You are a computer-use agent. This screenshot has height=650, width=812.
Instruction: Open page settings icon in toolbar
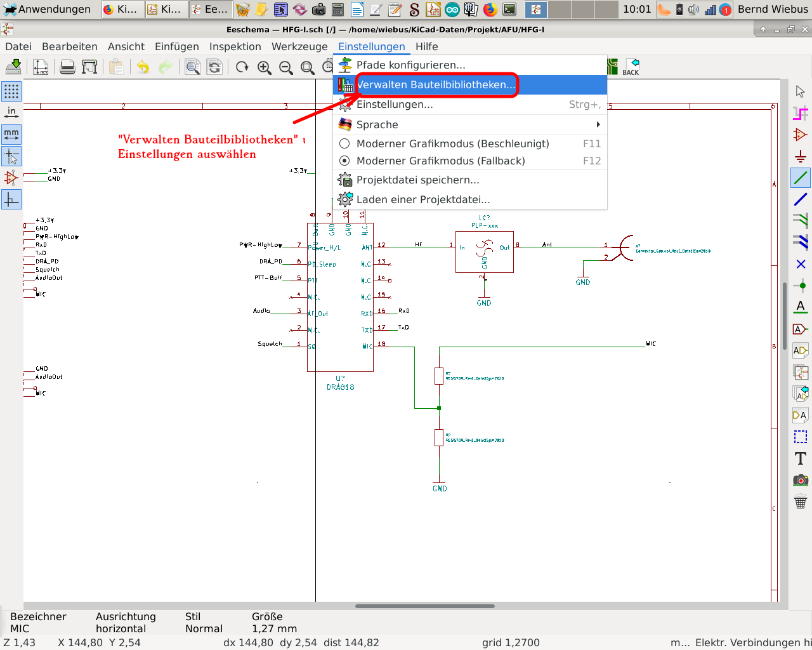pos(41,67)
